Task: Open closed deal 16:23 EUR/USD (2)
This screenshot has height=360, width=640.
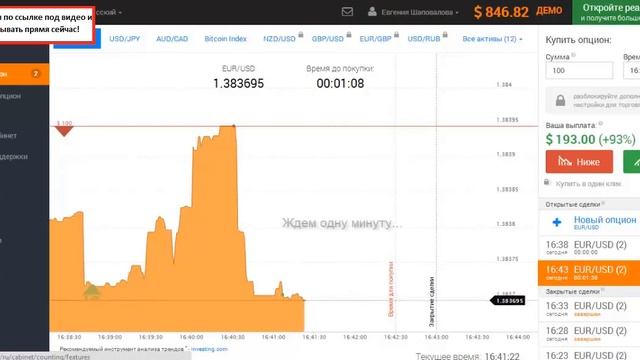Action: 589,354
